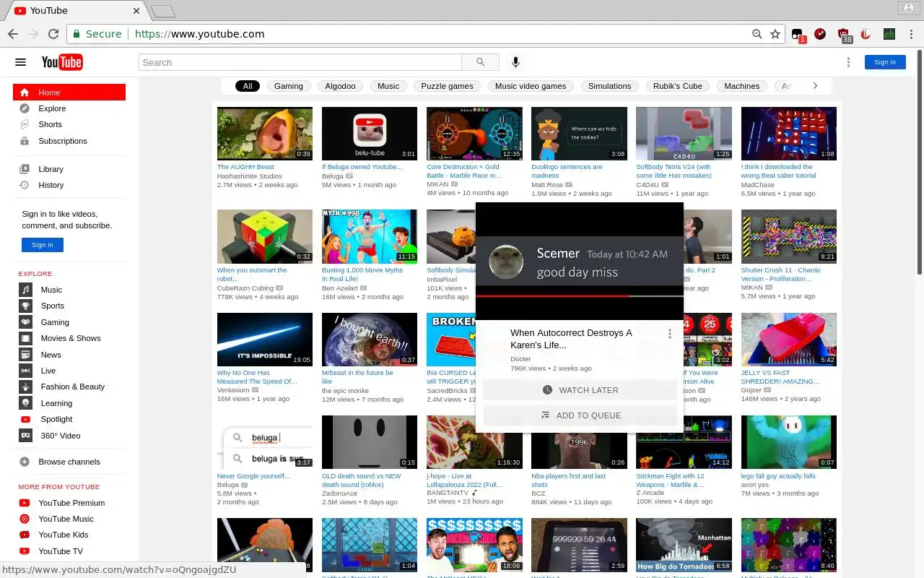Select the Music video games chip
The height and width of the screenshot is (578, 924).
click(531, 86)
